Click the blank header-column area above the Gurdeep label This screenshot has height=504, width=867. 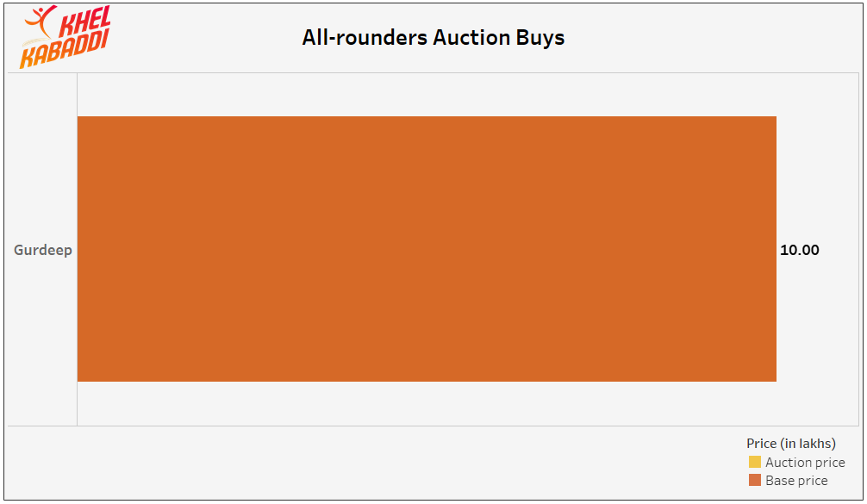42,155
